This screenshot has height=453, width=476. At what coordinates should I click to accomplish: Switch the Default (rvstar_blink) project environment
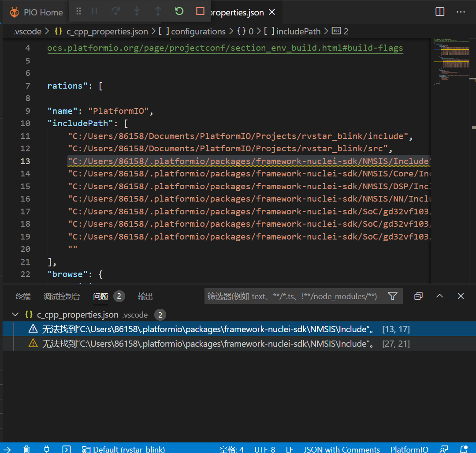point(123,449)
